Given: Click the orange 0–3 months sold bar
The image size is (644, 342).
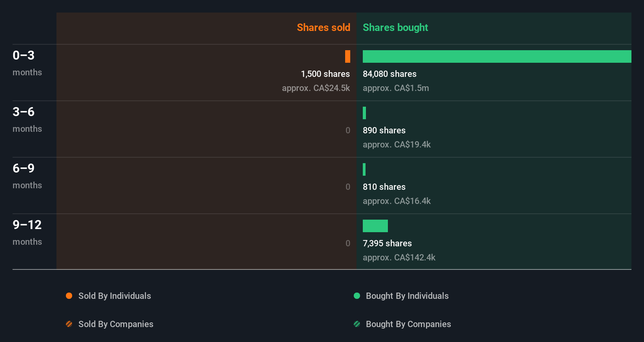Looking at the screenshot, I should (x=347, y=56).
